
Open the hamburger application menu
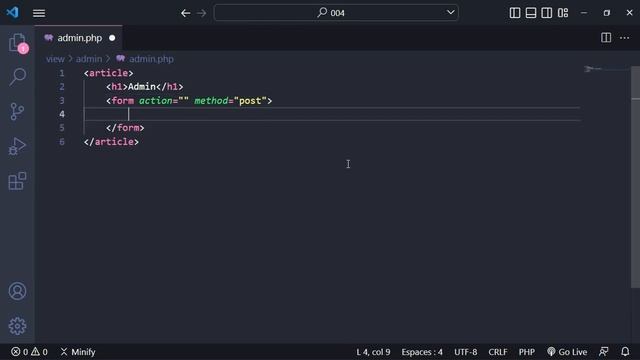click(x=39, y=13)
